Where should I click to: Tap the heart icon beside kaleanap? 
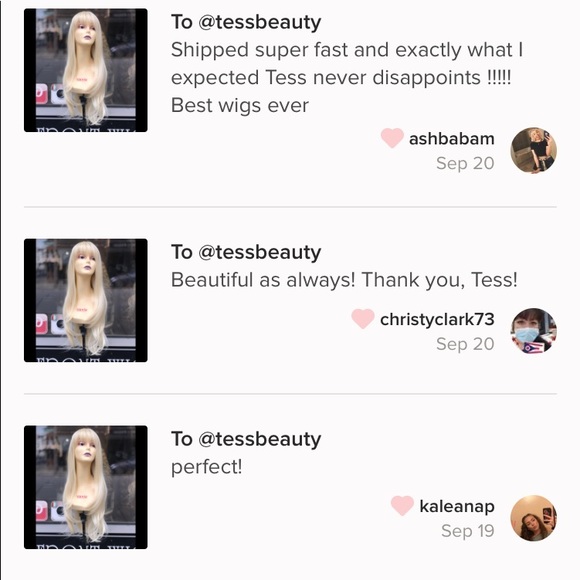(x=402, y=506)
